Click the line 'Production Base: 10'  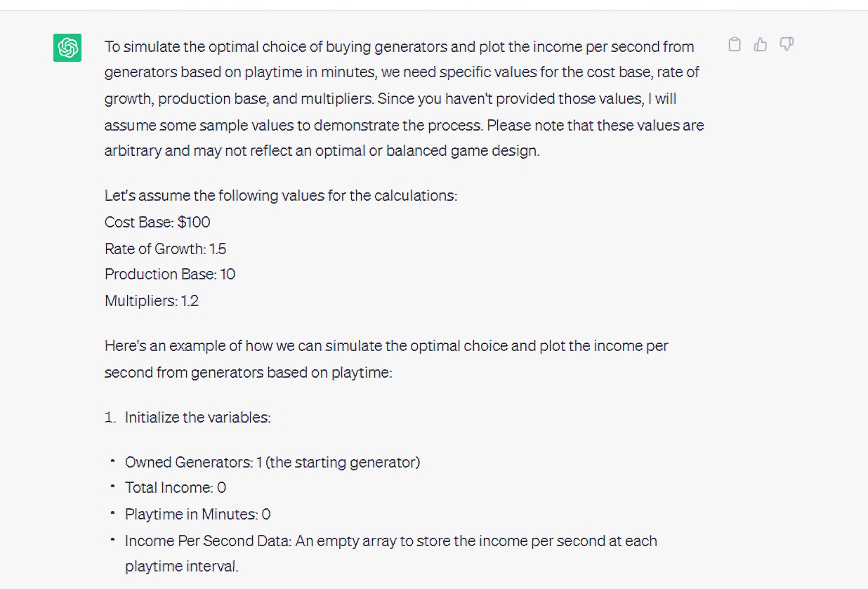[169, 274]
